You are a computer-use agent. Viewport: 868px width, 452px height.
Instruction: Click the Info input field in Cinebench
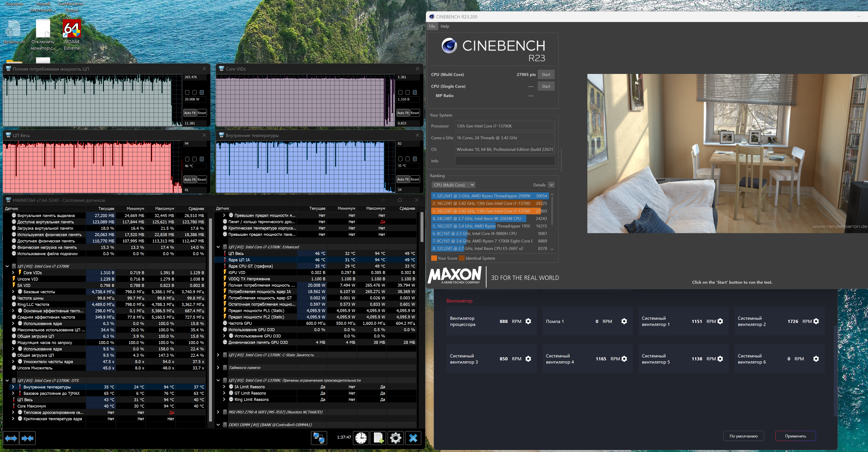pos(505,161)
